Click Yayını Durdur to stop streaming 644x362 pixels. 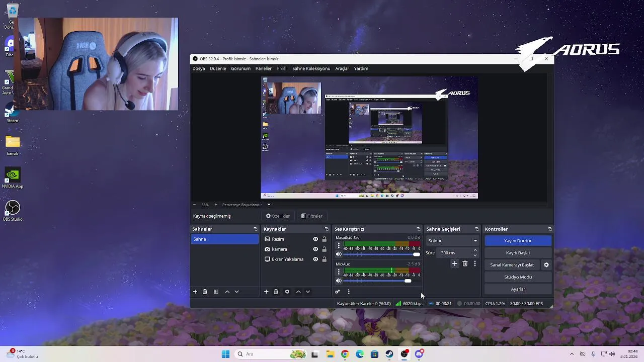tap(518, 241)
